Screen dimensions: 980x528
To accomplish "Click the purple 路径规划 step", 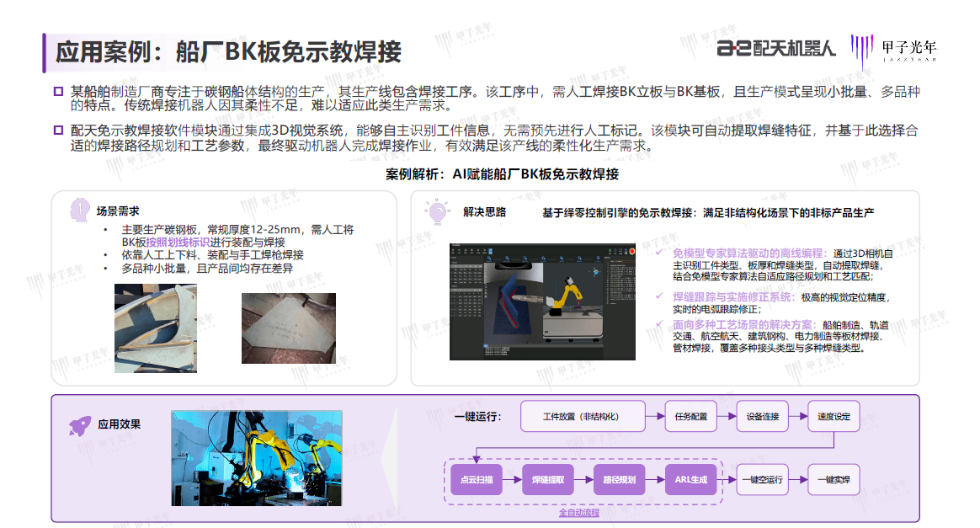I will (620, 480).
